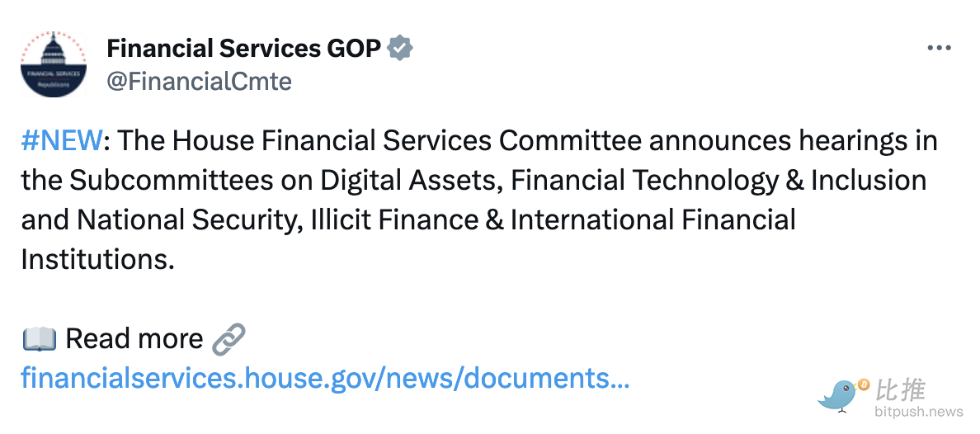Click the chain link emoji icon
The width and height of the screenshot is (980, 434).
click(x=229, y=338)
